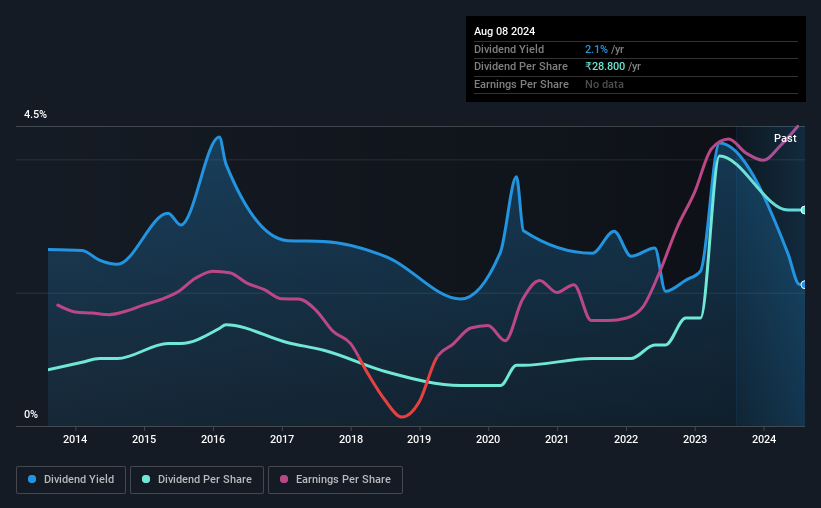
Task: Select the 2019 axis label
Action: pos(419,439)
